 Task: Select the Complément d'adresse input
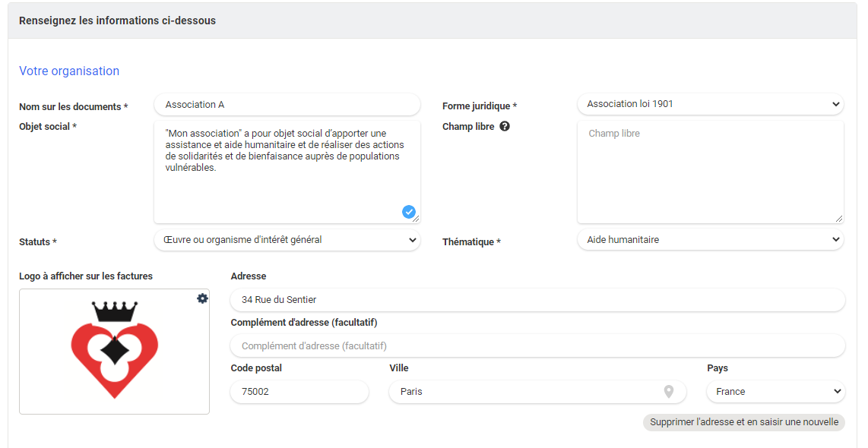point(537,346)
